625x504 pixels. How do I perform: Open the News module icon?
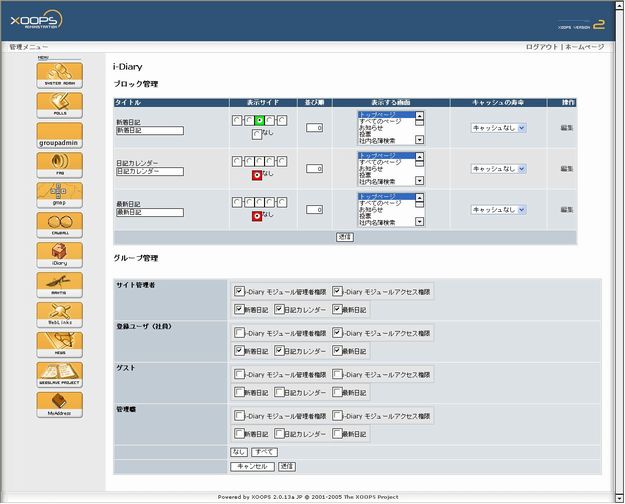click(59, 344)
